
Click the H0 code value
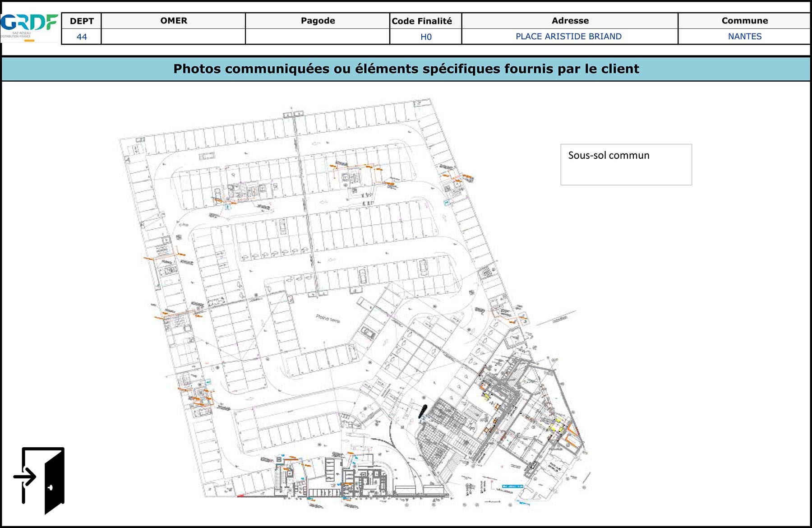pyautogui.click(x=425, y=37)
